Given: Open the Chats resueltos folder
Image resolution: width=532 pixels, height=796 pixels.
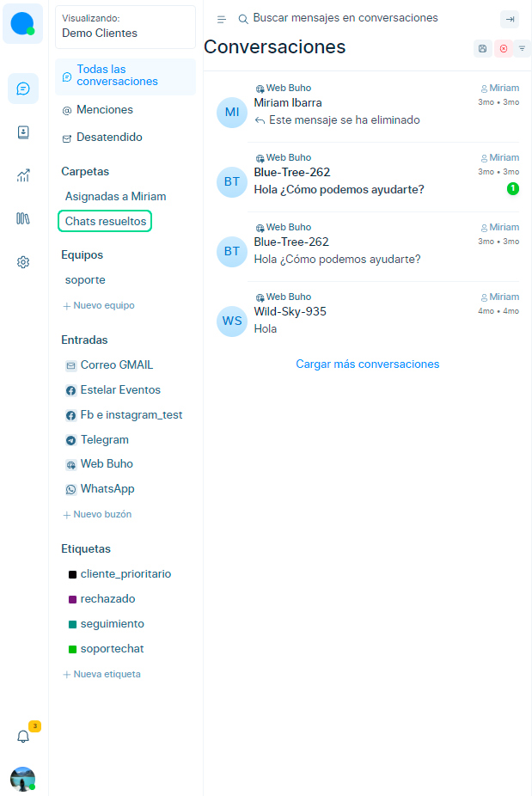Looking at the screenshot, I should [105, 221].
